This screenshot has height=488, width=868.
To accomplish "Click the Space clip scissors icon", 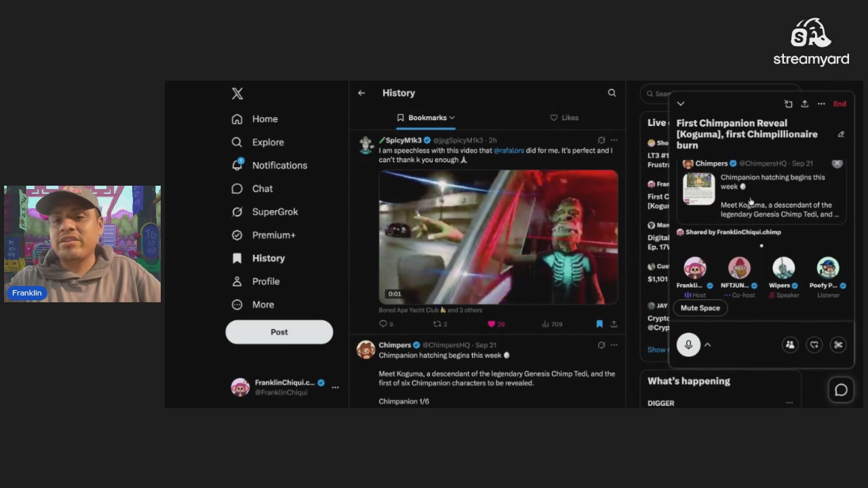I will pos(838,345).
